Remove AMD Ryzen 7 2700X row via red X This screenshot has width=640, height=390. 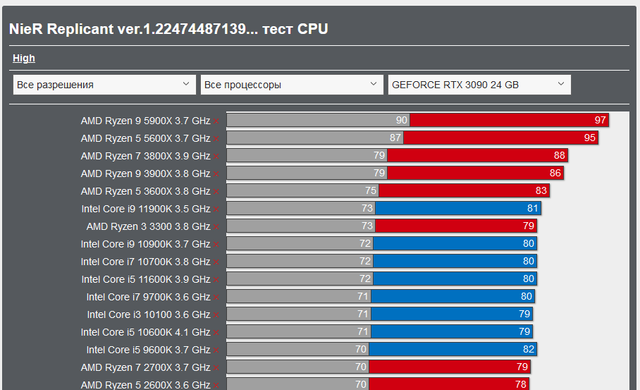tap(216, 368)
